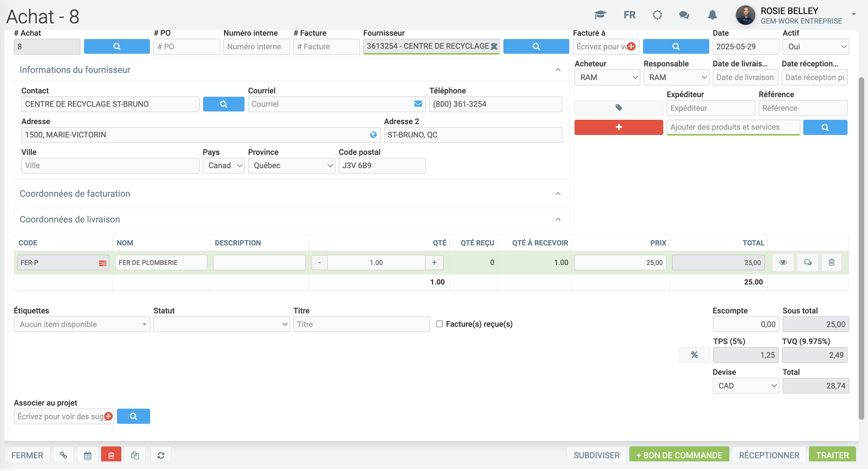Open the notifications bell
Viewport: 868px width, 471px height.
[x=712, y=15]
